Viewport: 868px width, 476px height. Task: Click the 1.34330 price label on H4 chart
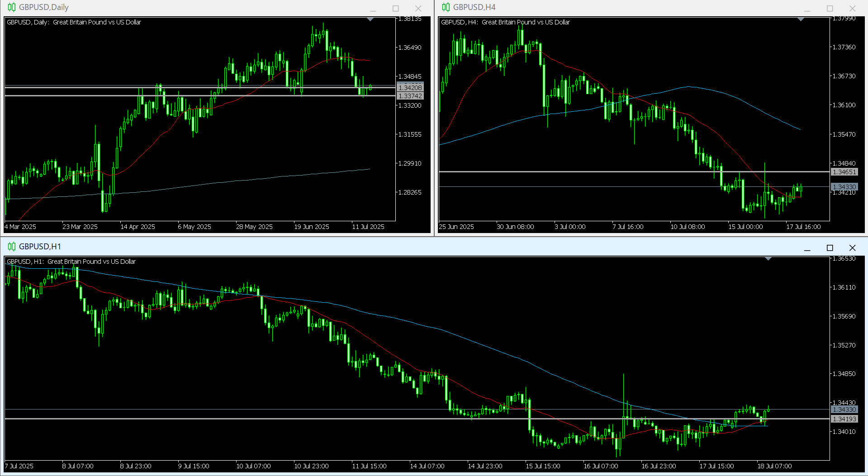point(844,187)
